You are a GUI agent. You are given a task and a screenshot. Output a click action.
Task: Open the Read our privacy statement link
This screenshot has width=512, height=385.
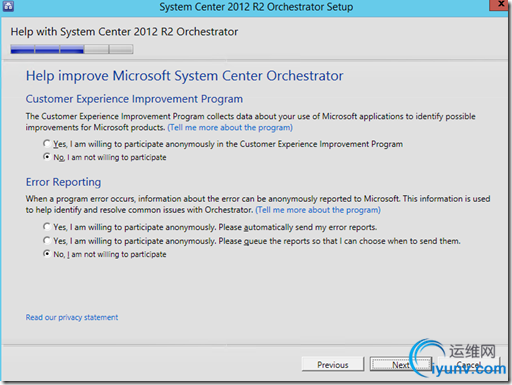click(x=72, y=317)
